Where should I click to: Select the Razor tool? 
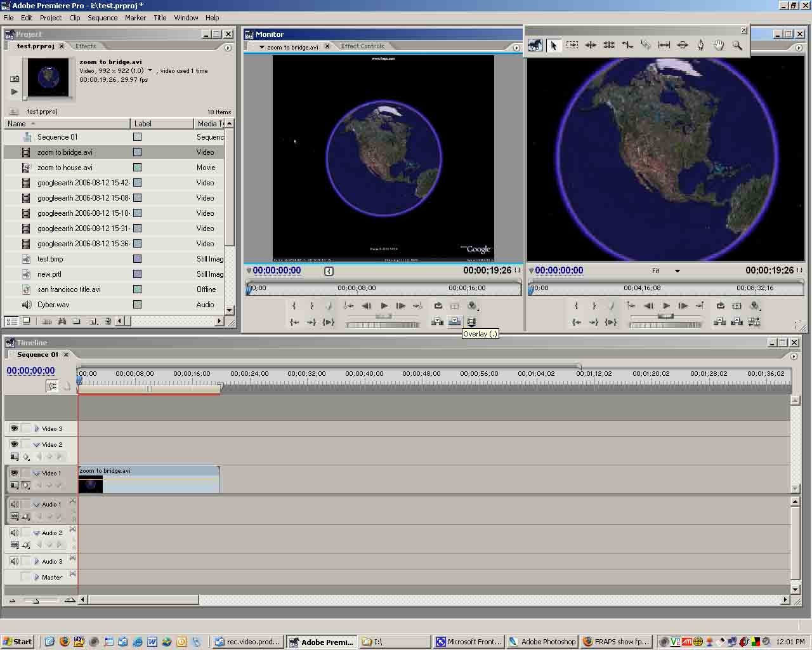click(646, 45)
